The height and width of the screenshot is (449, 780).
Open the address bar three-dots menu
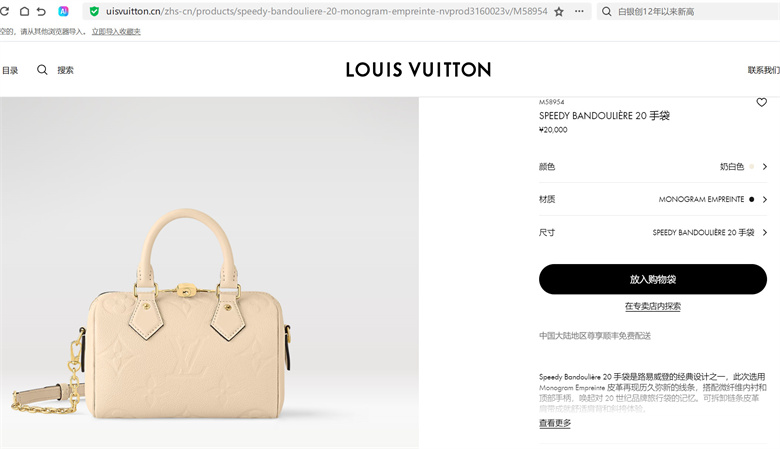pyautogui.click(x=579, y=11)
